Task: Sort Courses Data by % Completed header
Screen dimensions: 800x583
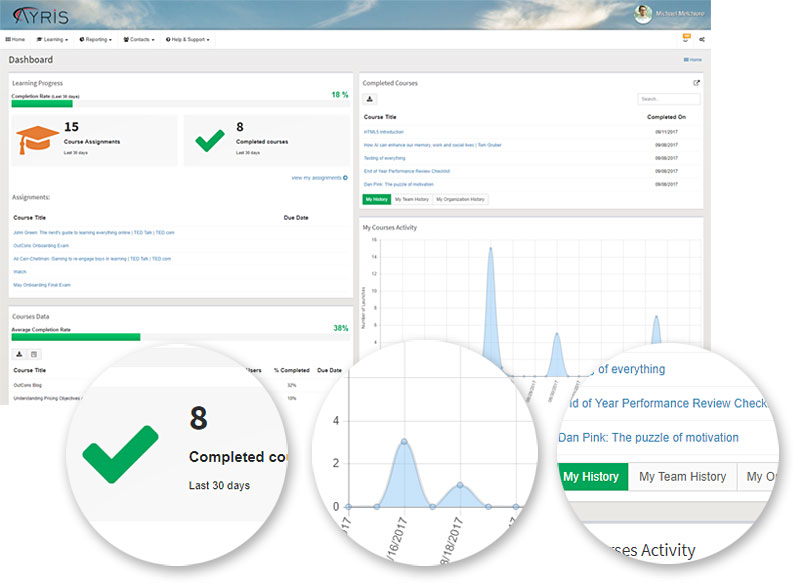Action: point(291,370)
